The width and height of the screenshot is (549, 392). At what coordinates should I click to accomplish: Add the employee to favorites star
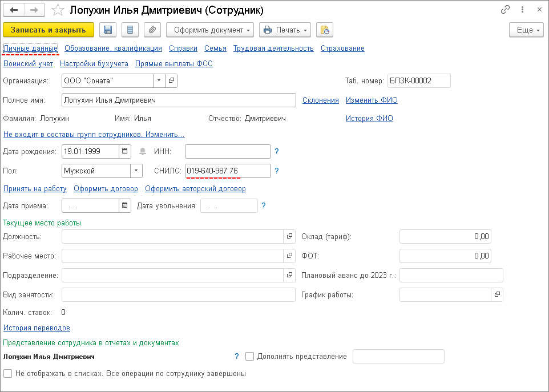click(x=58, y=10)
